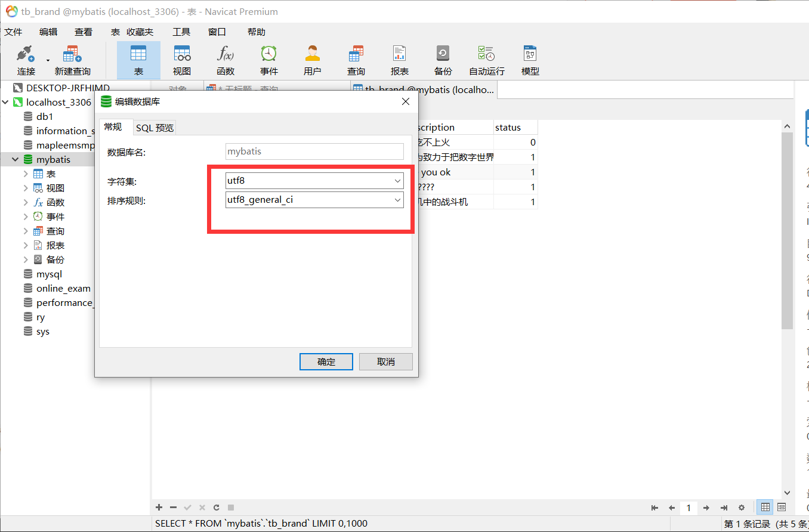The width and height of the screenshot is (809, 532).
Task: Collapse the localhost_3306 connection node
Action: tap(5, 103)
